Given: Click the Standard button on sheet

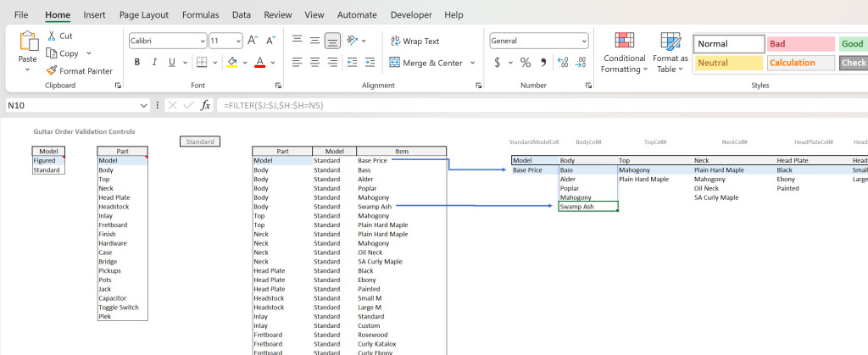Looking at the screenshot, I should [x=200, y=141].
